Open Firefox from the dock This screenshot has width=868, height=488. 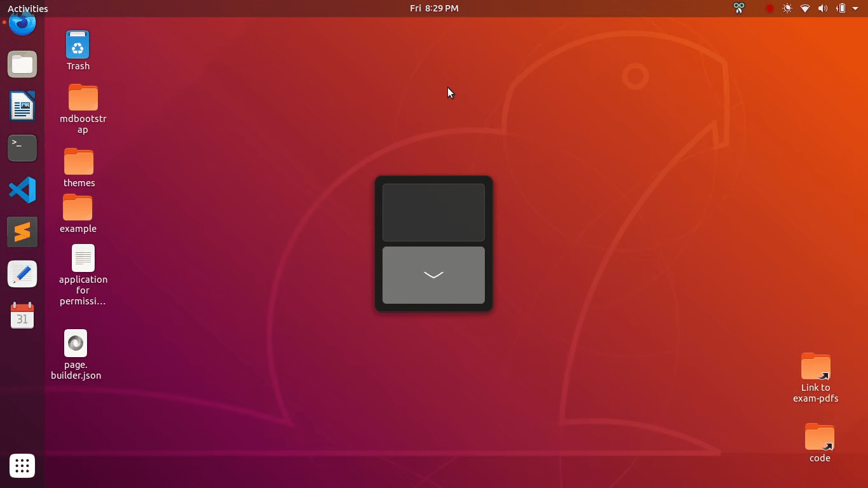click(22, 23)
